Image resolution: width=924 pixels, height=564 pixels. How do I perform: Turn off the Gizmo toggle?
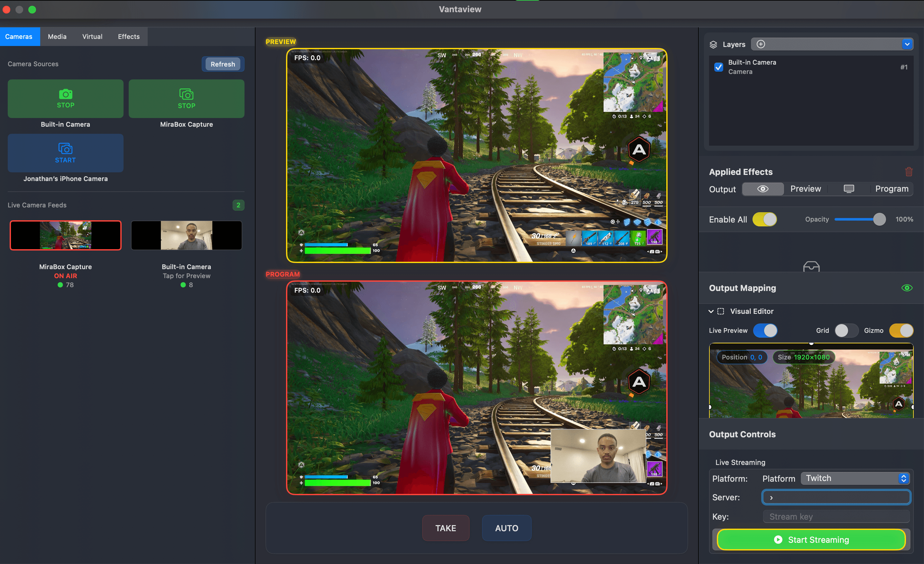901,331
